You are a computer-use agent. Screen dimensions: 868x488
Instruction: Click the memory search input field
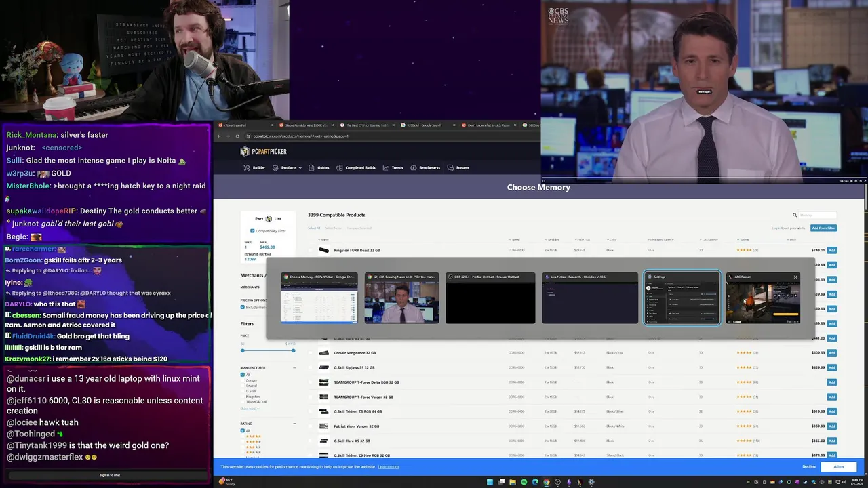click(x=818, y=215)
